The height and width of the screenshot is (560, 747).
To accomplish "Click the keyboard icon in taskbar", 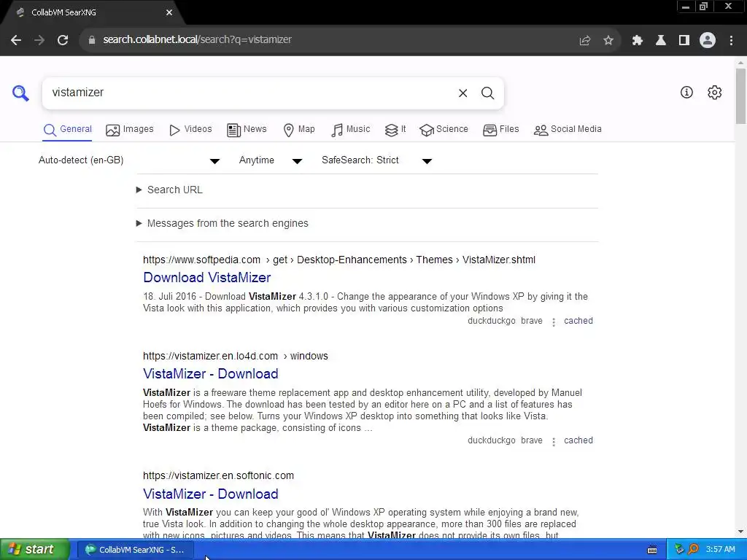I will point(652,550).
